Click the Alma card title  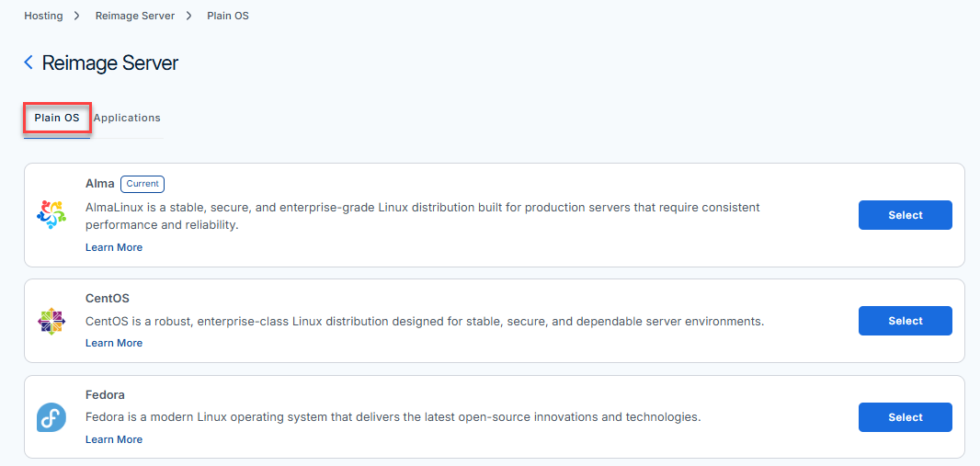(x=100, y=184)
